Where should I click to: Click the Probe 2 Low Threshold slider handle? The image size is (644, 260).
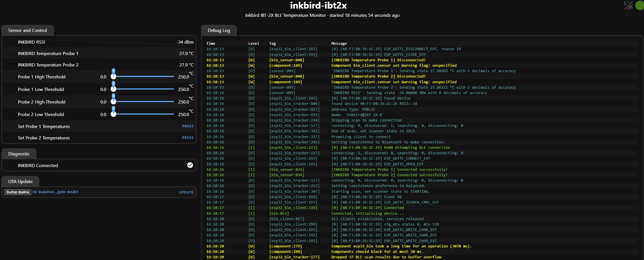(x=113, y=114)
